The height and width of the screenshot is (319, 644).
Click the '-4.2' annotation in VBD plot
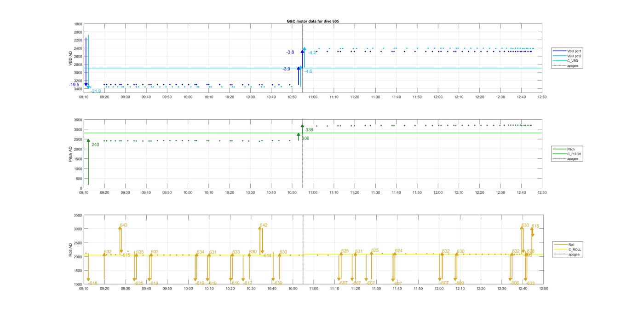[x=312, y=53]
